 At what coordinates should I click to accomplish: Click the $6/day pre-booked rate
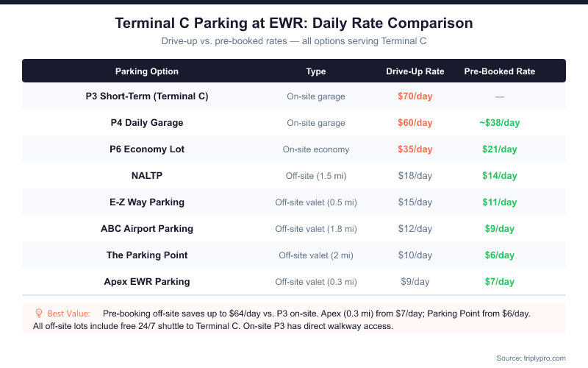click(x=500, y=255)
